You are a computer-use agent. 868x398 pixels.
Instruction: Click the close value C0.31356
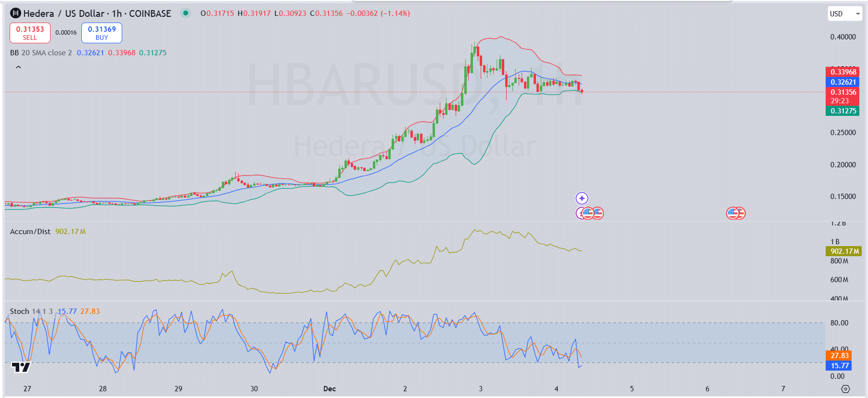(x=326, y=13)
